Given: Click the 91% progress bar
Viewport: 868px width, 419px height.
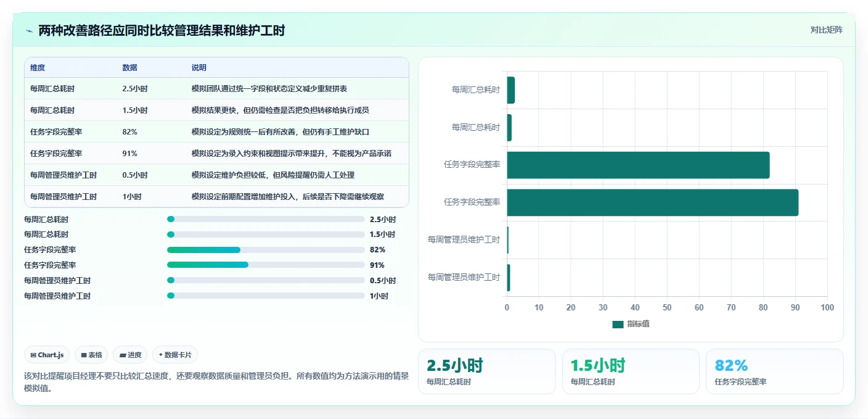Looking at the screenshot, I should point(266,265).
